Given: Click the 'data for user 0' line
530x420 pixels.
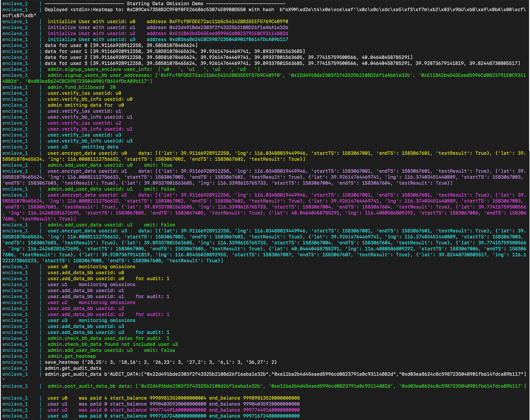Looking at the screenshot, I should pos(121,45).
